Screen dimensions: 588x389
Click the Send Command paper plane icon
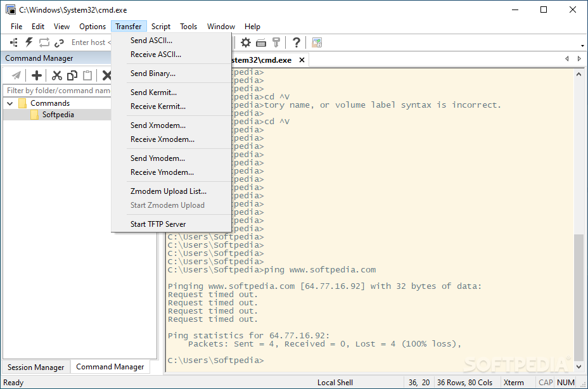16,75
